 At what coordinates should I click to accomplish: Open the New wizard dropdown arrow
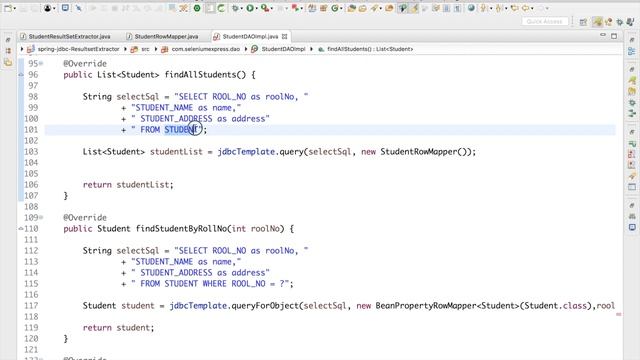click(14, 9)
